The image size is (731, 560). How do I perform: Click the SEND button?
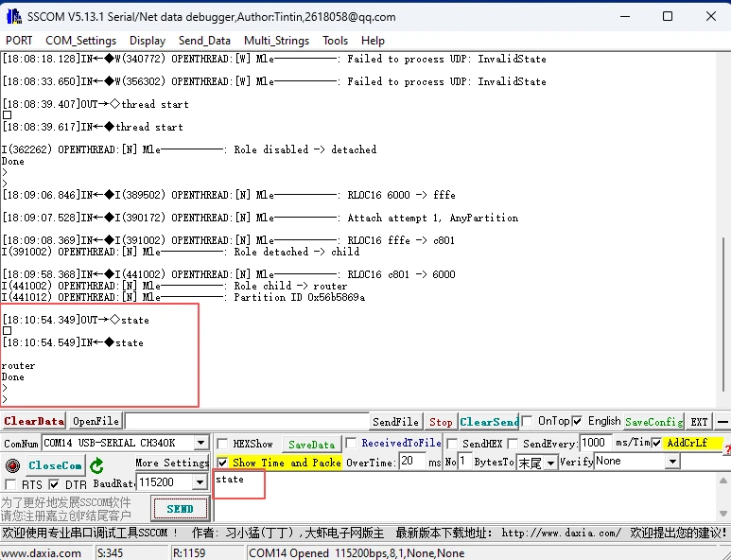tap(180, 508)
